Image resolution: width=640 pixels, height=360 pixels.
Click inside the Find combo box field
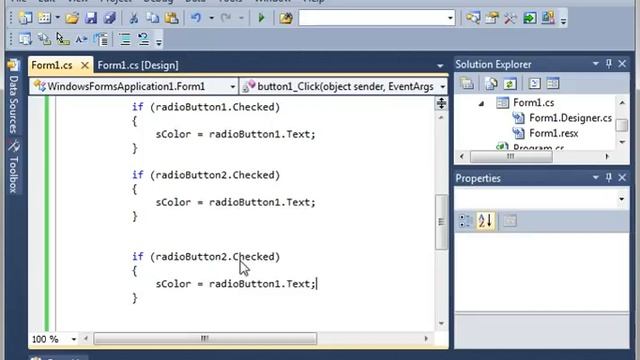click(x=372, y=18)
